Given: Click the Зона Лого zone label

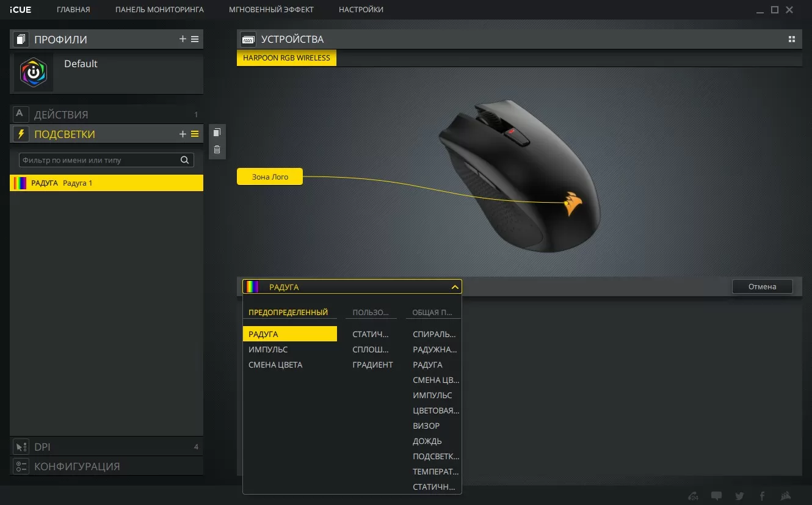Looking at the screenshot, I should (x=270, y=177).
